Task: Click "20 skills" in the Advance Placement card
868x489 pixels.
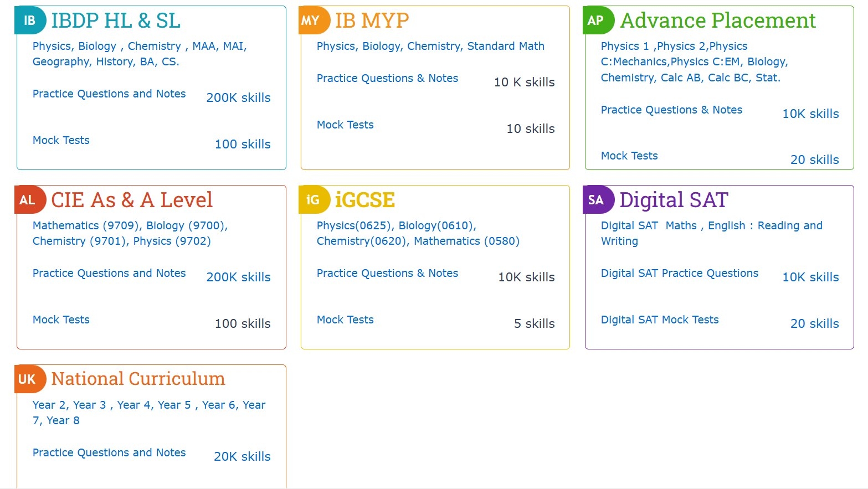Action: tap(814, 159)
